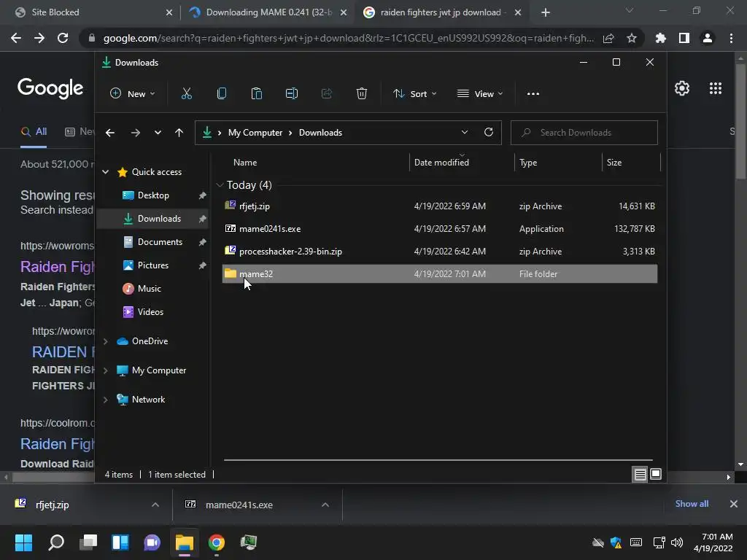The image size is (747, 560).
Task: Open Windows Start menu
Action: pyautogui.click(x=23, y=542)
